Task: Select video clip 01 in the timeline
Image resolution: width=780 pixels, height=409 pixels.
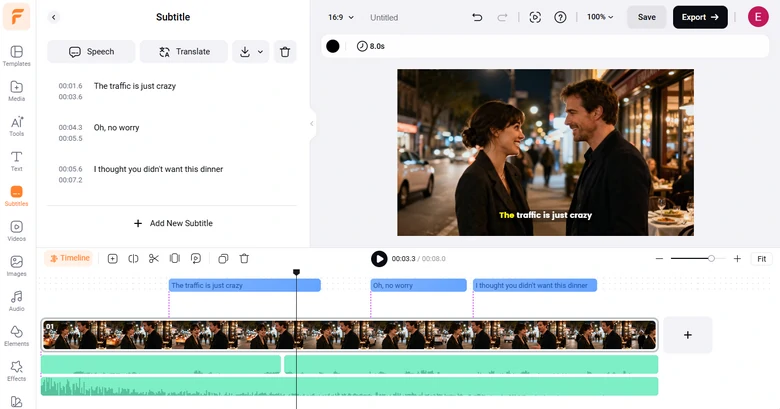Action: click(349, 335)
